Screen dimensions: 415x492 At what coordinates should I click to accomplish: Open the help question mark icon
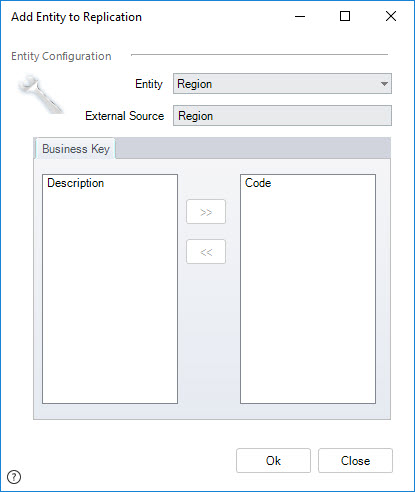(14, 477)
